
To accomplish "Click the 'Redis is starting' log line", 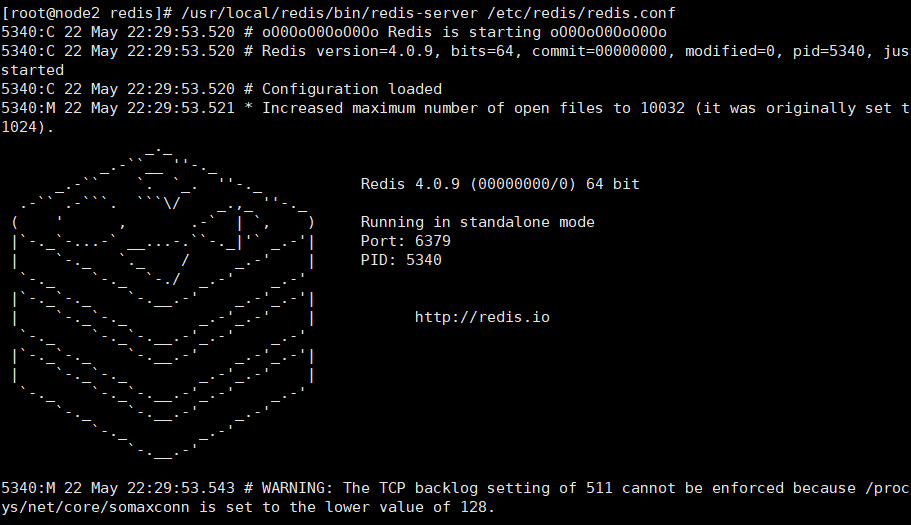I will (x=334, y=32).
